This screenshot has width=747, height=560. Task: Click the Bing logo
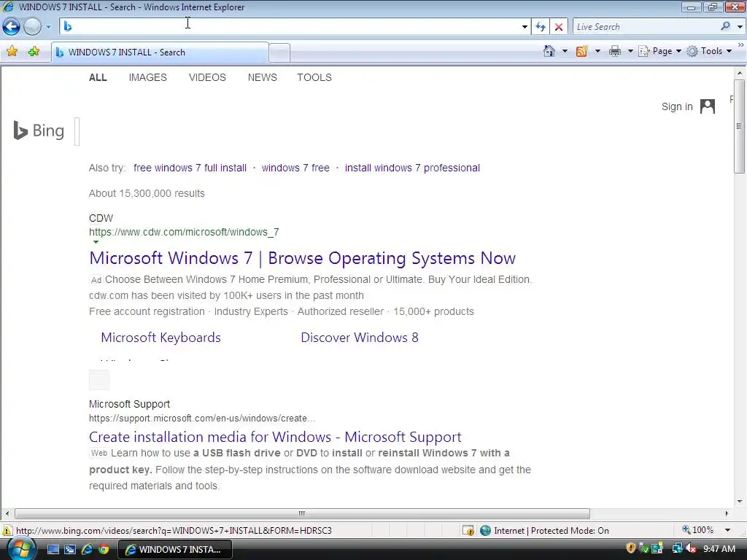tap(39, 131)
